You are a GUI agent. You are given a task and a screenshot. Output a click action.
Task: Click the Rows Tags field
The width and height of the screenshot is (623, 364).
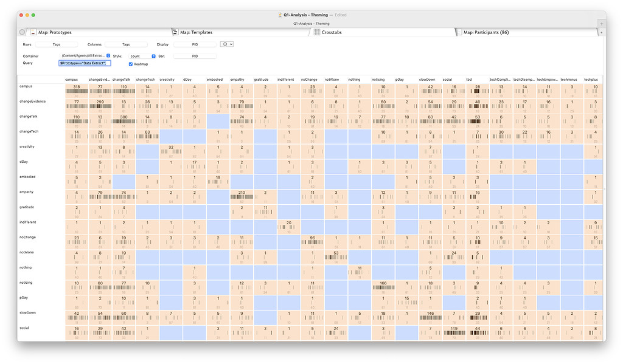[58, 43]
